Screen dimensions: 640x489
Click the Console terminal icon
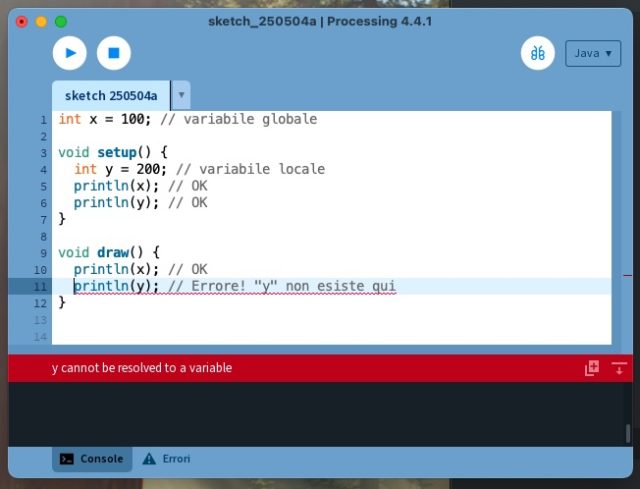[x=66, y=459]
